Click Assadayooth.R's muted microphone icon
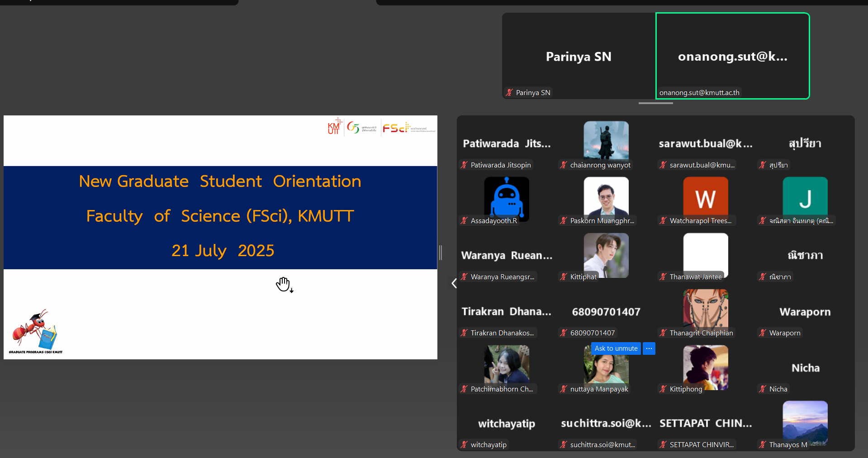Viewport: 868px width, 458px height. [464, 221]
